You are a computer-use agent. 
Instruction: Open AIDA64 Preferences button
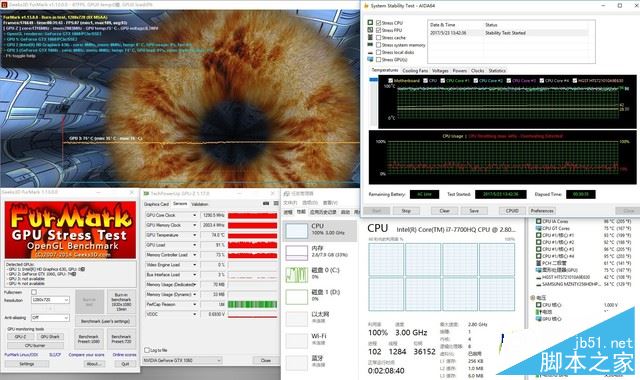pyautogui.click(x=542, y=211)
